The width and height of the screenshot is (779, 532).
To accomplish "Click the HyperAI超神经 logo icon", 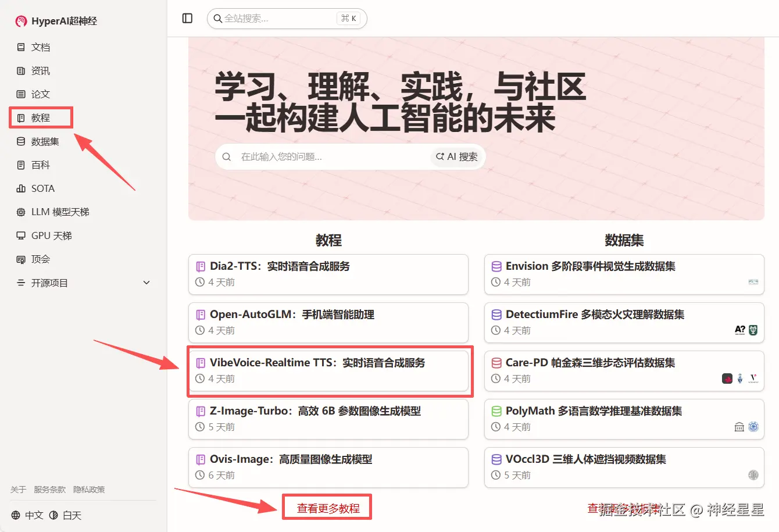I will 22,21.
